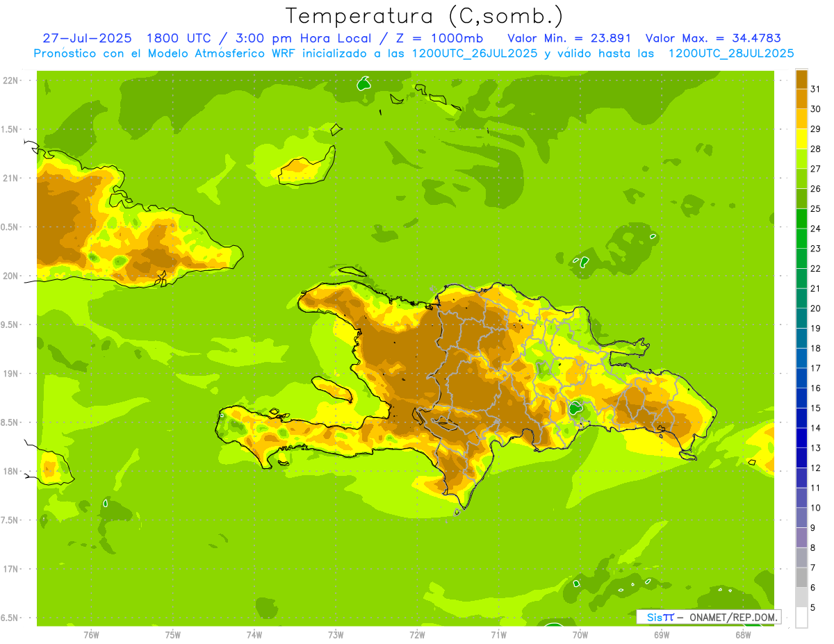
Task: Click the legend band between 26 and 27
Action: [801, 179]
